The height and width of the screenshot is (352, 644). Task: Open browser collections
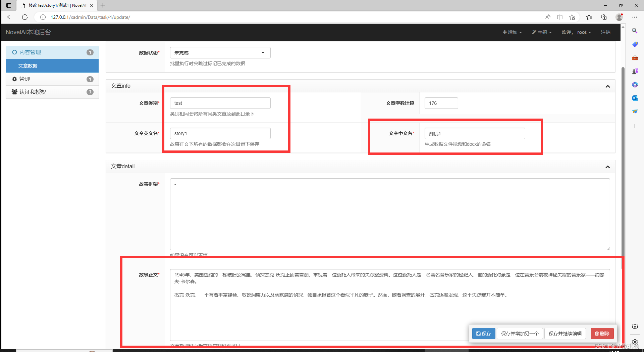[x=604, y=17]
